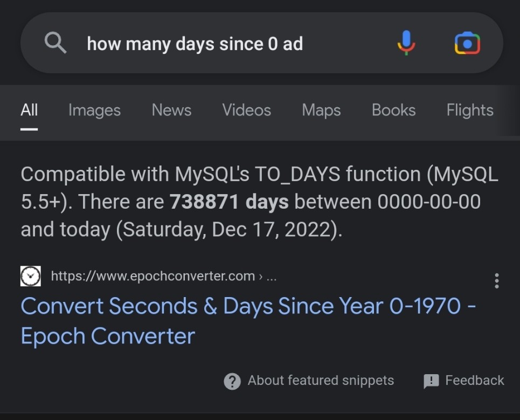The image size is (520, 420).
Task: Click the feedback exclamation icon
Action: click(431, 381)
